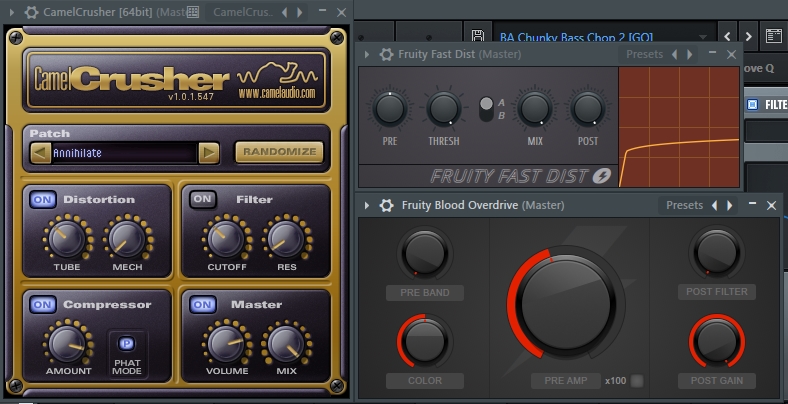Click the COLOR knob
788x404 pixels.
pyautogui.click(x=425, y=341)
